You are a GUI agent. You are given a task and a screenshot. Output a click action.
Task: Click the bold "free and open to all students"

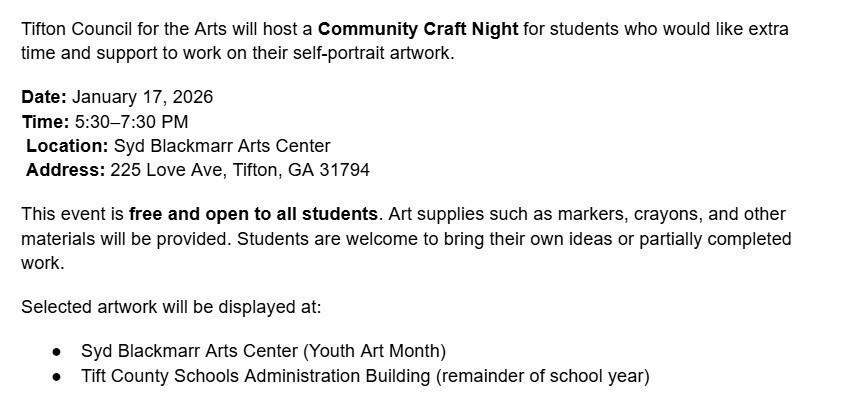[x=254, y=214]
